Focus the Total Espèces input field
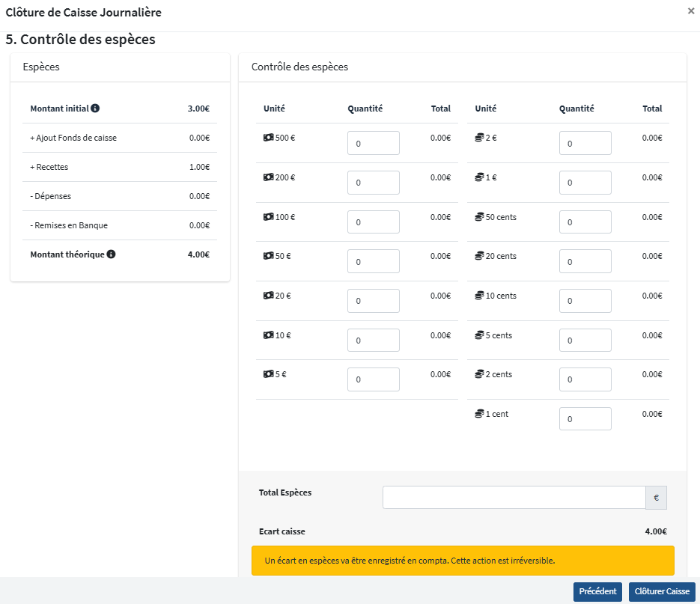 pos(514,498)
